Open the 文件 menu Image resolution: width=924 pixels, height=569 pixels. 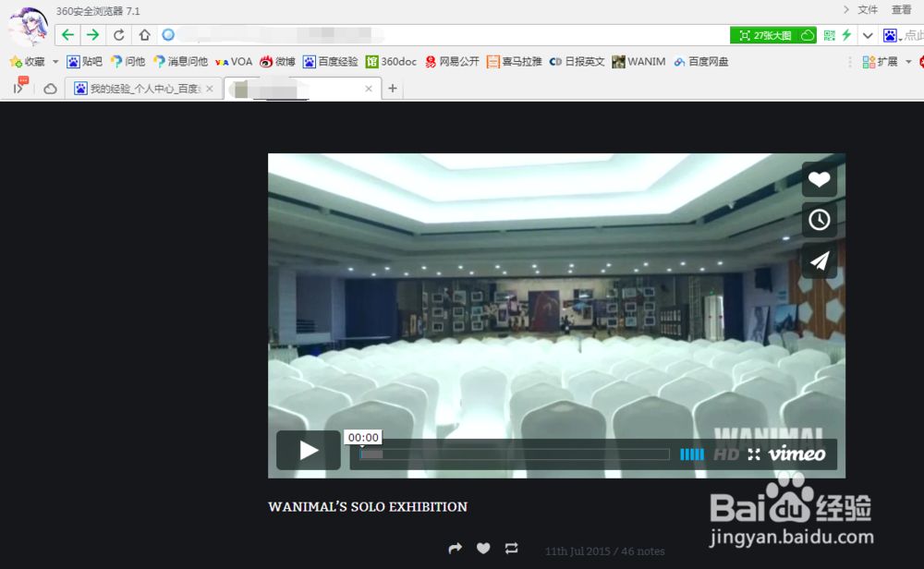point(868,9)
